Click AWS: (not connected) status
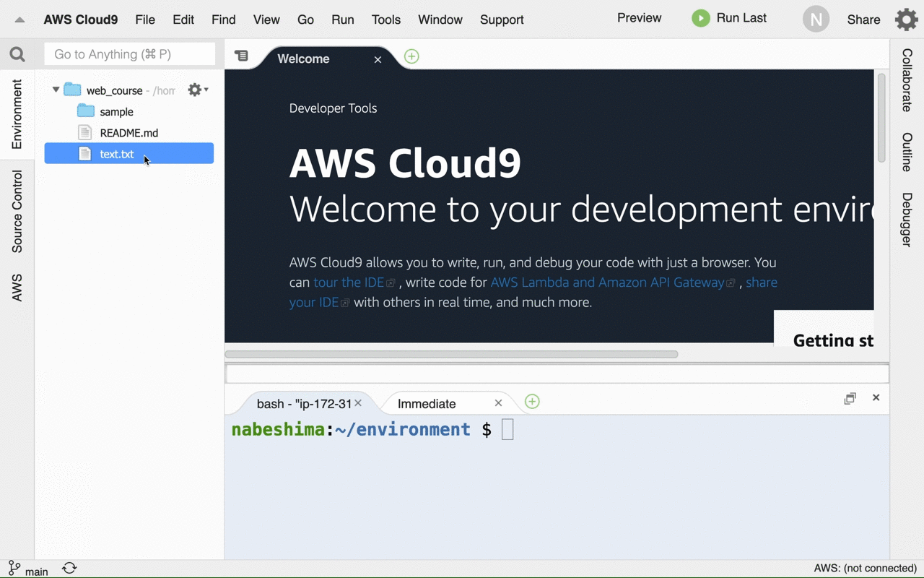This screenshot has width=924, height=578. 865,569
